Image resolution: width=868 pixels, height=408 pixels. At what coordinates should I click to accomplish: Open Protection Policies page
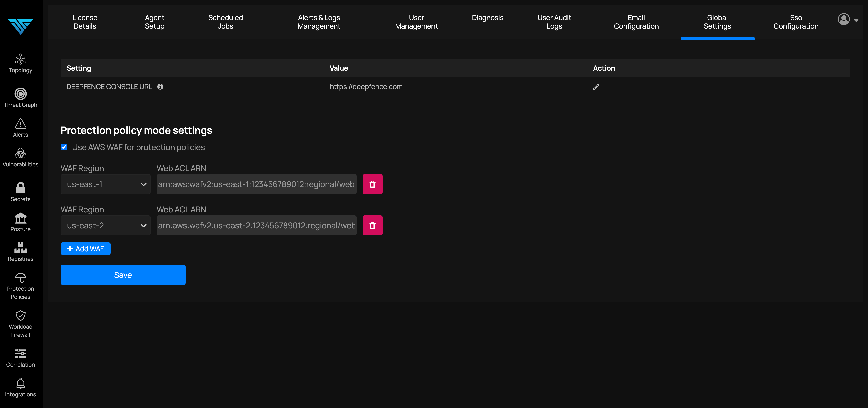point(20,286)
